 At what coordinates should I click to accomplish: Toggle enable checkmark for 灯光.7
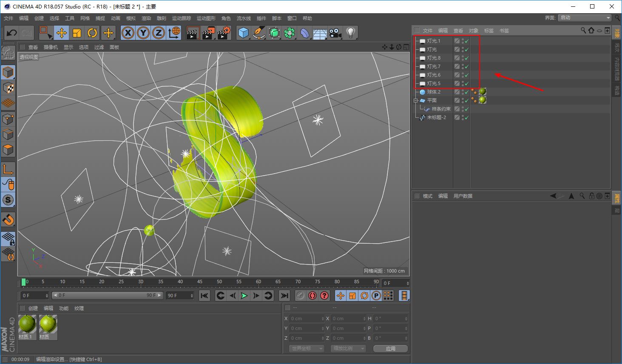coord(467,67)
